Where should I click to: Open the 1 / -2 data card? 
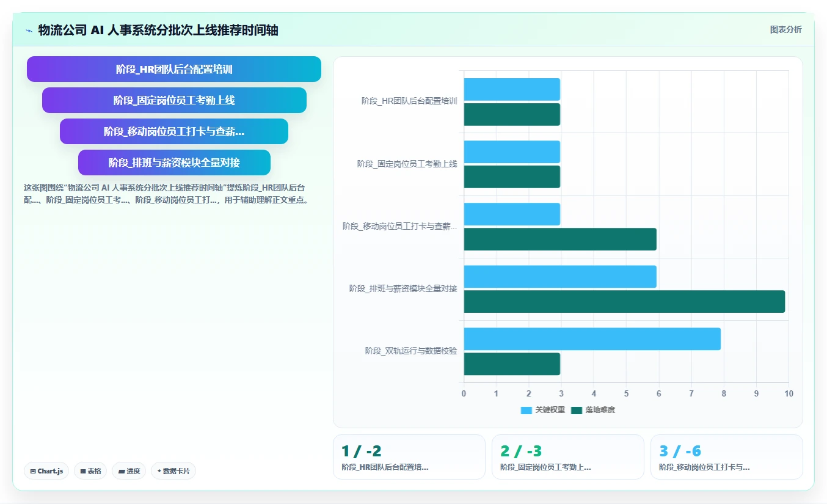(x=409, y=457)
